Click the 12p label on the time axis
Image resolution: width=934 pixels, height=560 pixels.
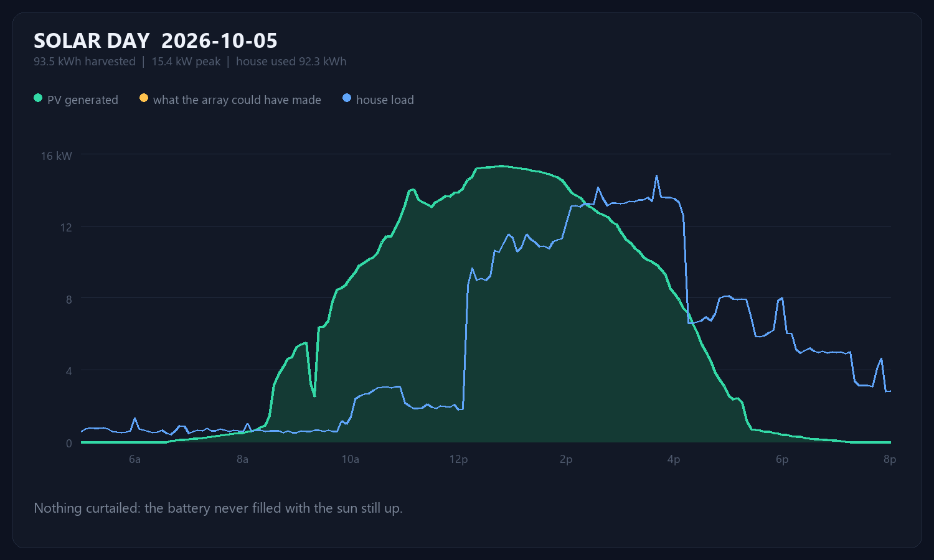pyautogui.click(x=458, y=459)
